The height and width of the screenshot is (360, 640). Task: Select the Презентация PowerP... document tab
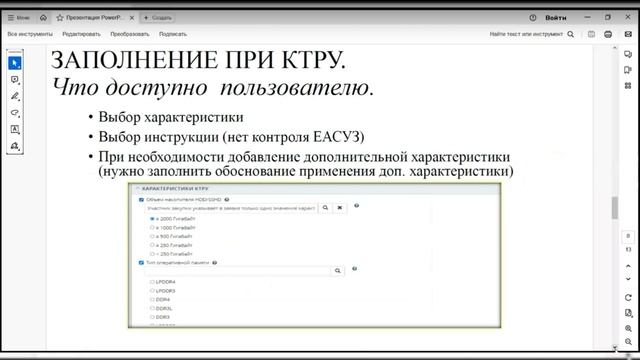tap(95, 18)
